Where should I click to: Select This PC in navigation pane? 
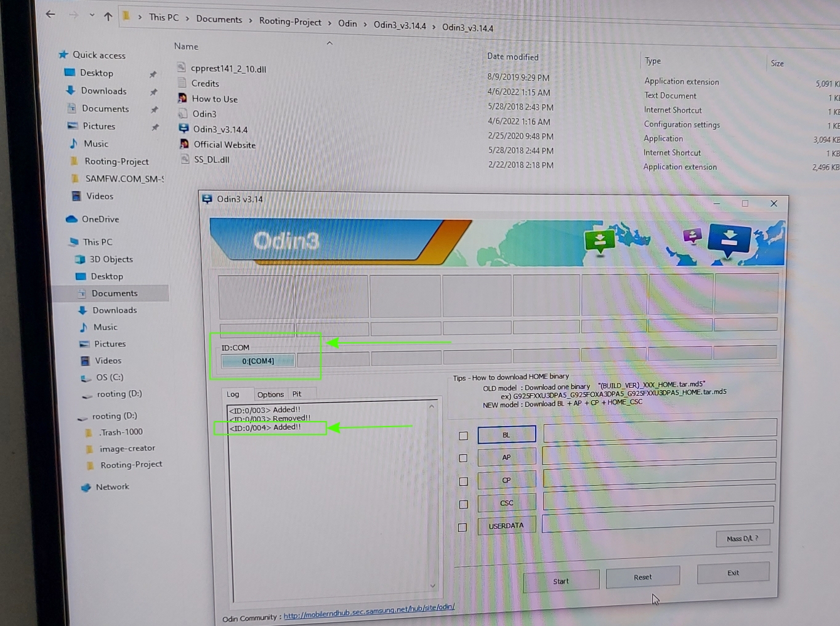click(97, 242)
